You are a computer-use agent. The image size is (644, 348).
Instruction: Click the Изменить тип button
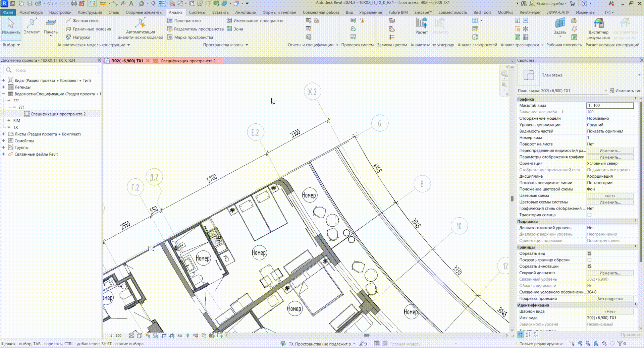coord(625,91)
